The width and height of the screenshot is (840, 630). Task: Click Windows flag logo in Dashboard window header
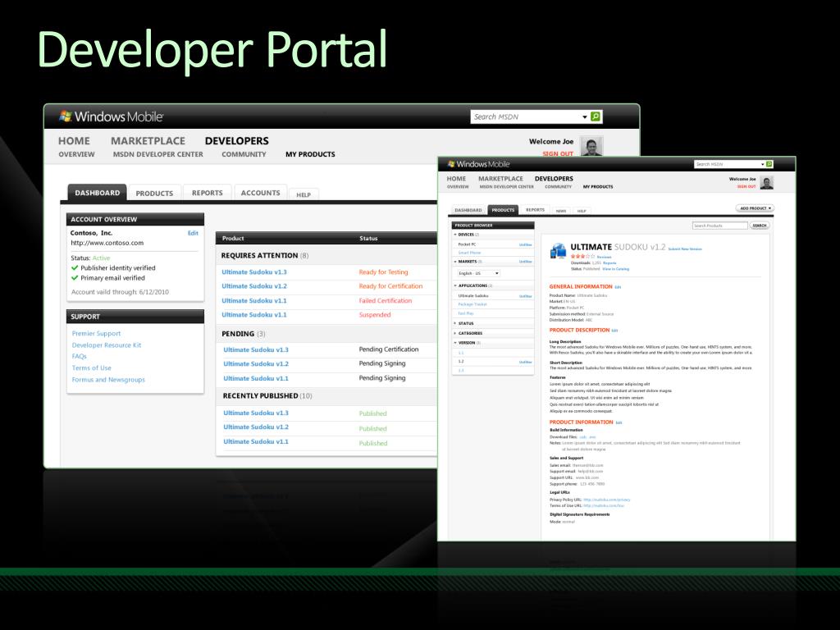click(66, 116)
